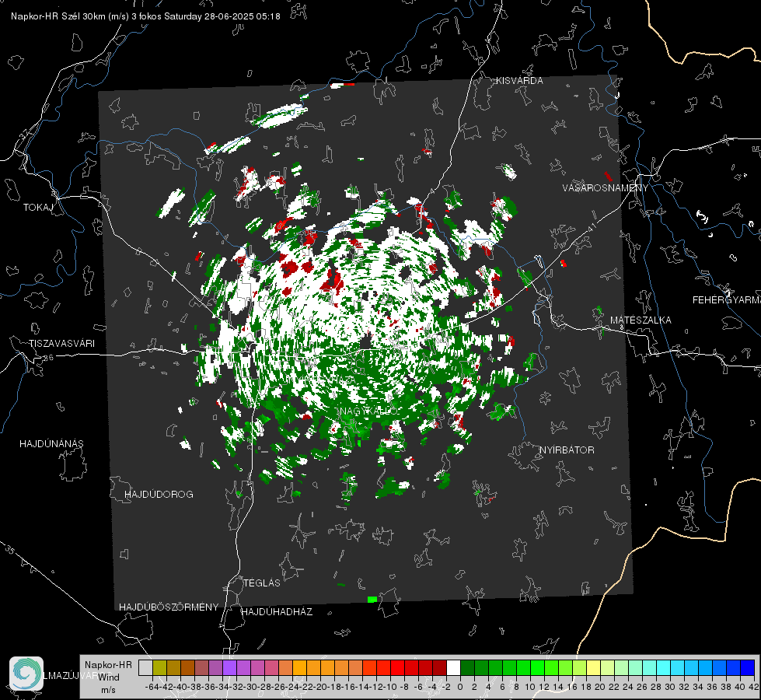Click the road number 35 marker
Screen dimensions: 761x700
point(10,550)
